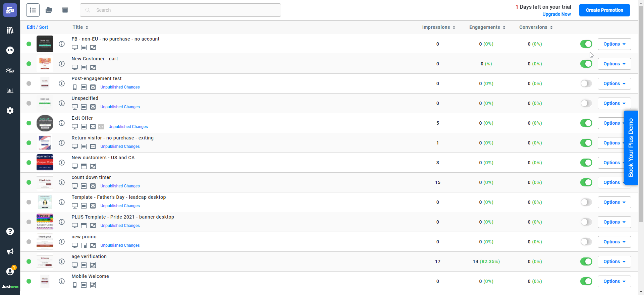Turn off the New Customer - cart toggle
Screen dimensions: 644x295
click(x=586, y=64)
